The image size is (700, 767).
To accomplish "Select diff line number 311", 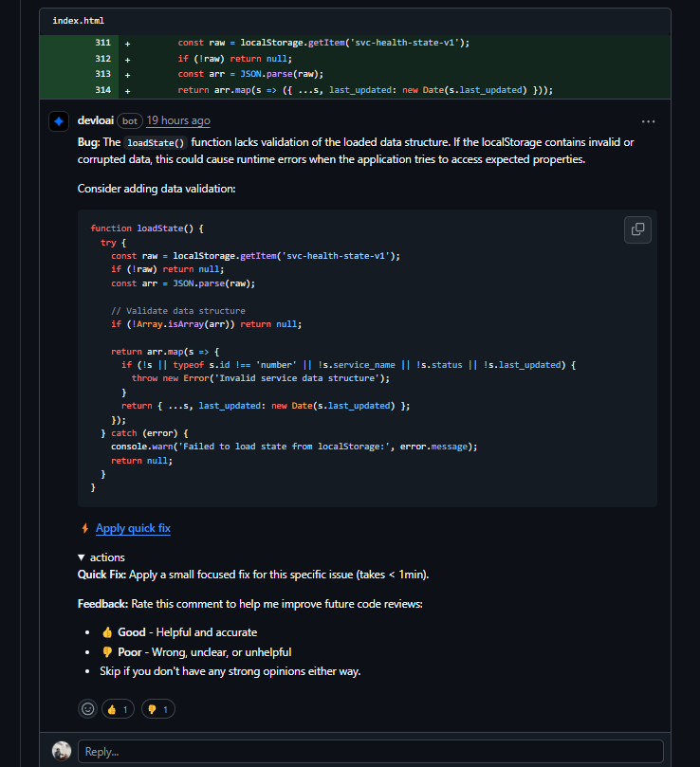I will point(102,43).
